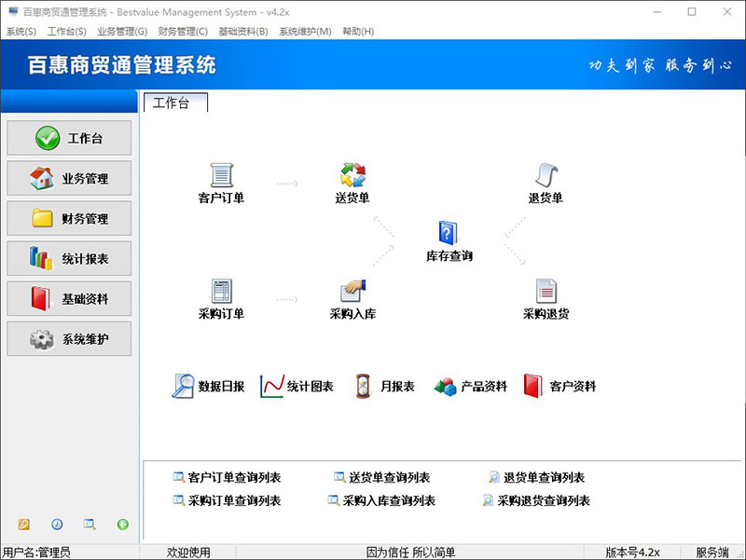The height and width of the screenshot is (560, 746).
Task: Open the 帮助(H) menu
Action: point(358,32)
